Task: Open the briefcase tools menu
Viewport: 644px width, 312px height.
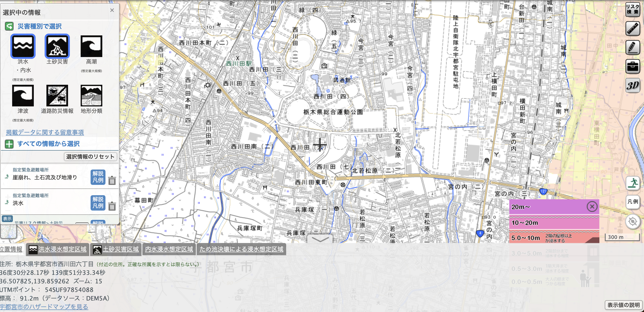Action: (x=632, y=67)
